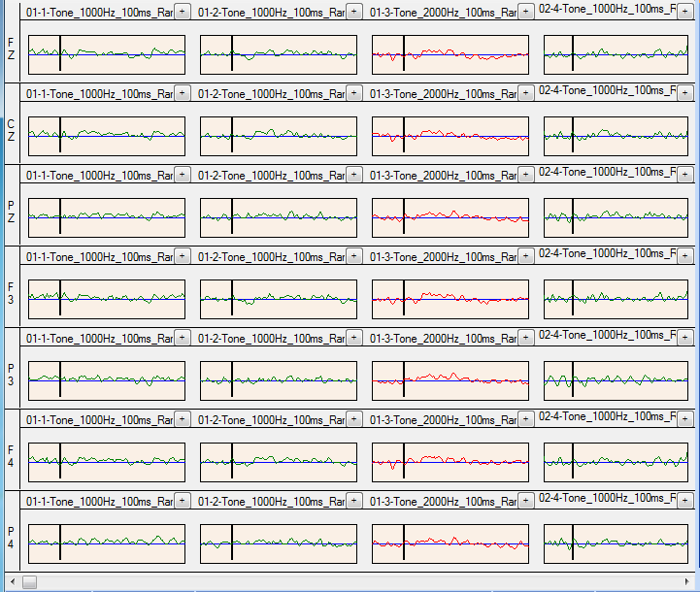Click + next to 01-1-Tone in PZ row
700x592 pixels.
[183, 175]
